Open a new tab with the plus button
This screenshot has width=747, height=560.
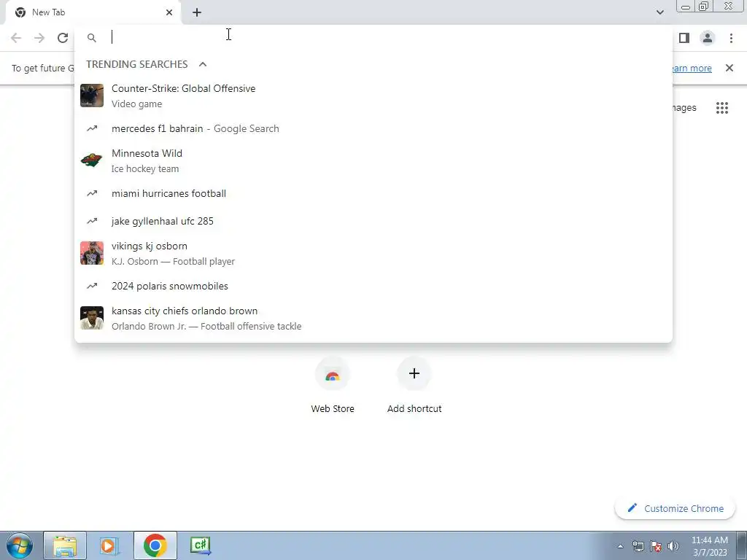(x=197, y=12)
